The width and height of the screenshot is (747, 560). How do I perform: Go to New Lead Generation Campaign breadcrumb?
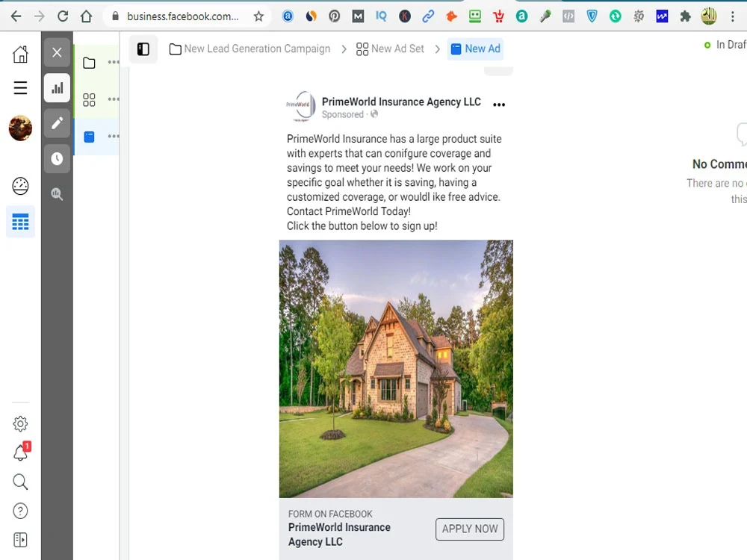[249, 49]
